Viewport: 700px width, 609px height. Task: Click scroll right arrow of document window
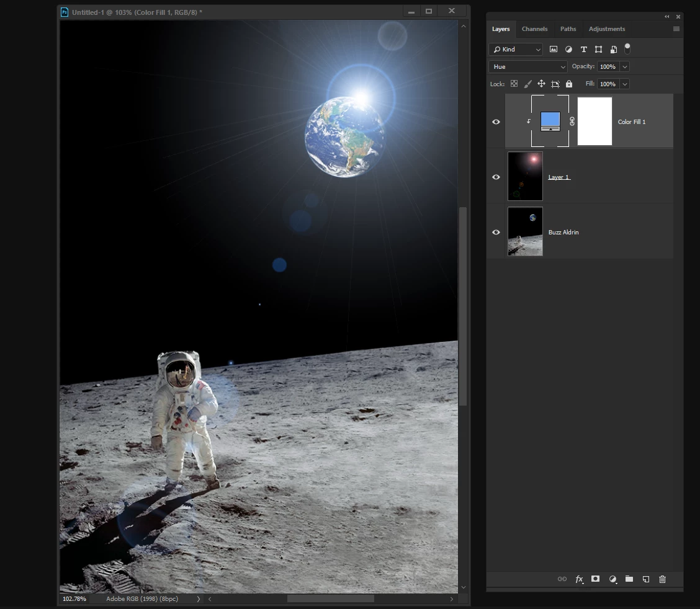point(451,598)
